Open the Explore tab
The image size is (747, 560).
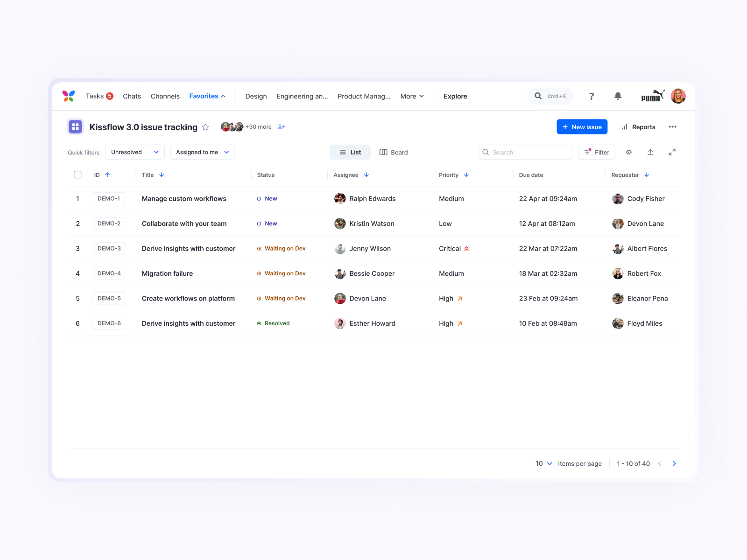point(455,96)
